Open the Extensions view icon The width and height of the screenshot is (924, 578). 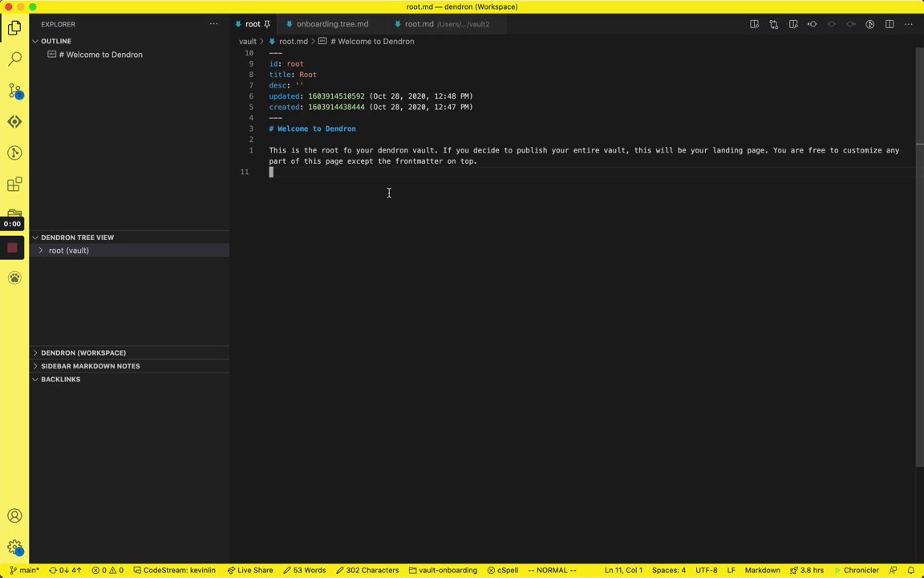click(x=14, y=185)
